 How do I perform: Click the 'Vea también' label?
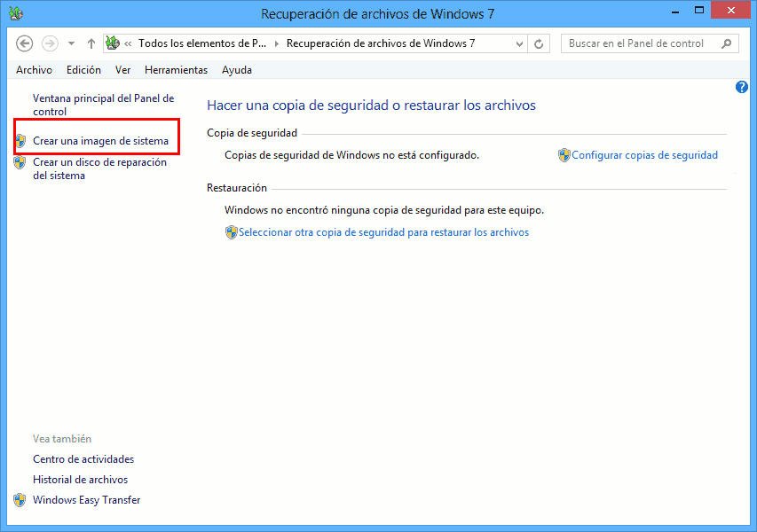pyautogui.click(x=62, y=439)
